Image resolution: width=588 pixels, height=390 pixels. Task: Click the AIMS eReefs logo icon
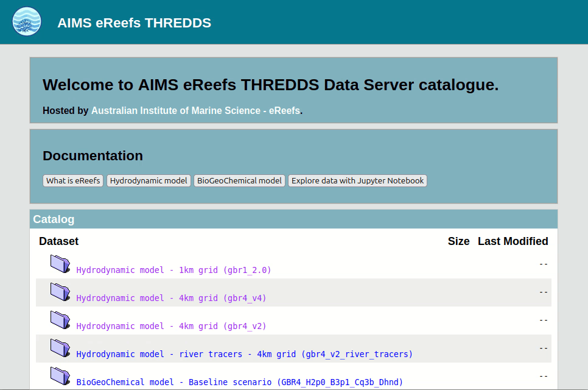[27, 22]
